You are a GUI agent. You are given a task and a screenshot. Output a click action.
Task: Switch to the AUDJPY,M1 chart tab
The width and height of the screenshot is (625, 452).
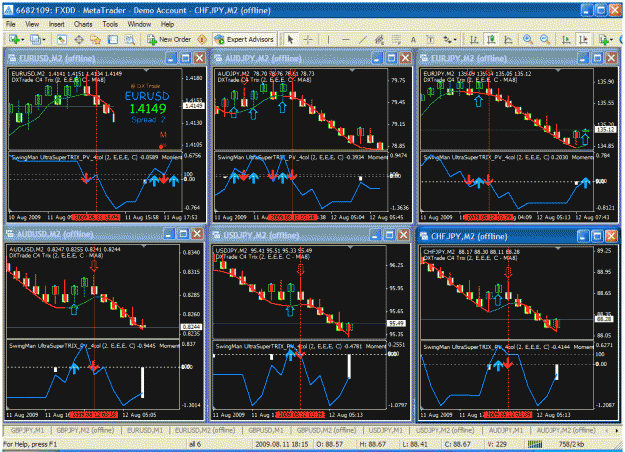pos(506,431)
